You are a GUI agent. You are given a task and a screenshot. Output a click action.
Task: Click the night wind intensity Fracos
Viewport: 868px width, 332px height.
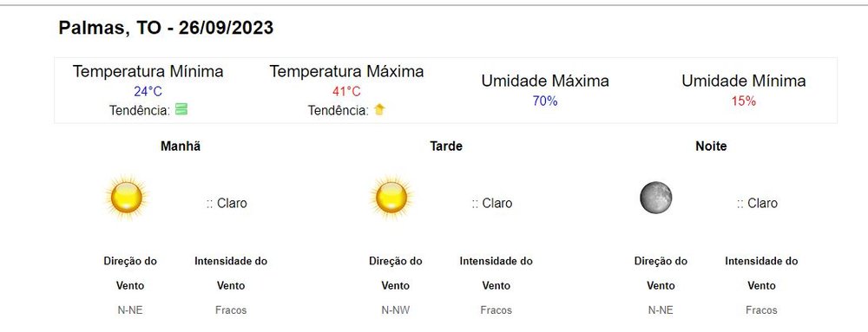761,310
